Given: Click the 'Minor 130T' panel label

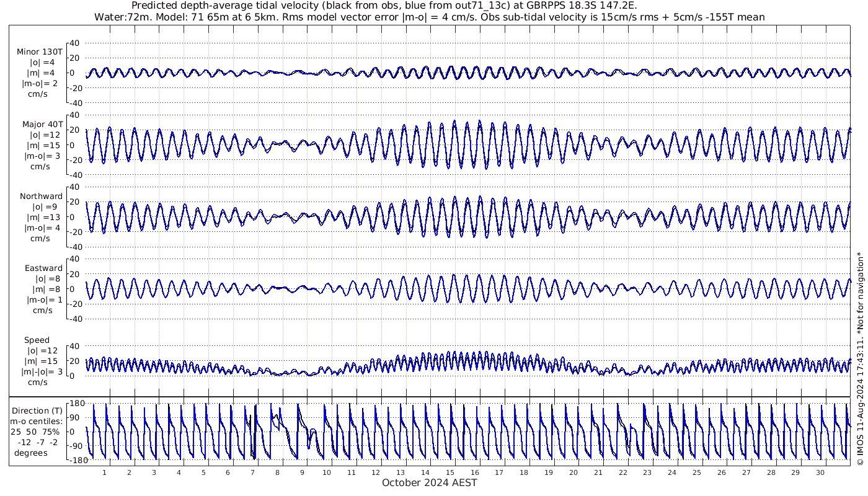Looking at the screenshot, I should pyautogui.click(x=40, y=52).
